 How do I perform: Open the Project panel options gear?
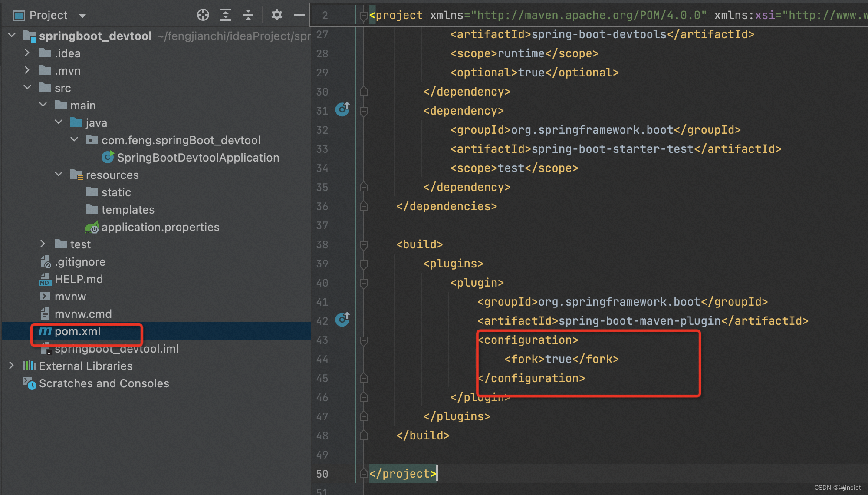tap(276, 14)
